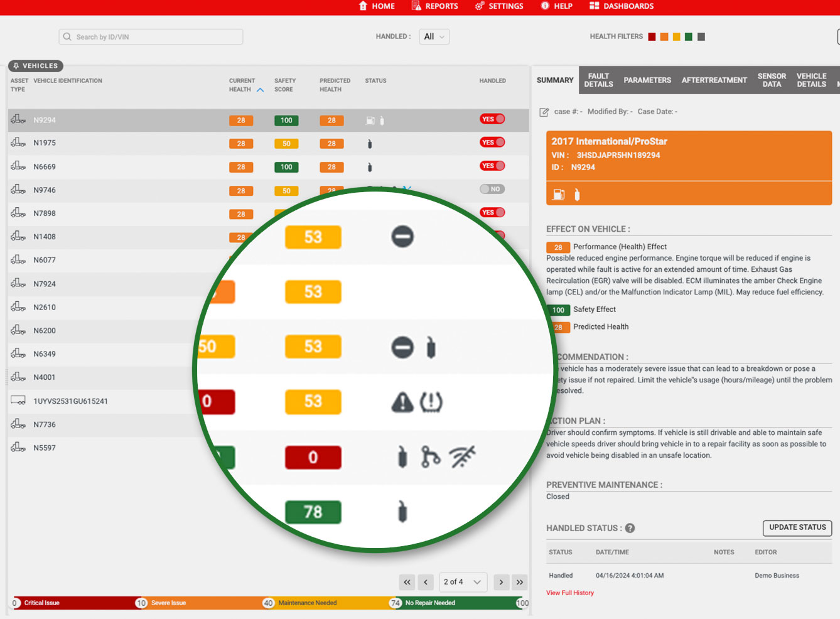This screenshot has width=840, height=619.
Task: Toggle handled switch for N9294
Action: pos(492,119)
